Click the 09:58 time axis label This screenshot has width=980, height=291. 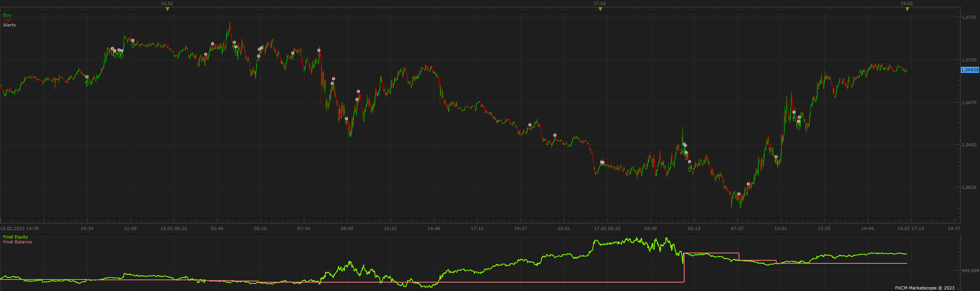tap(347, 228)
